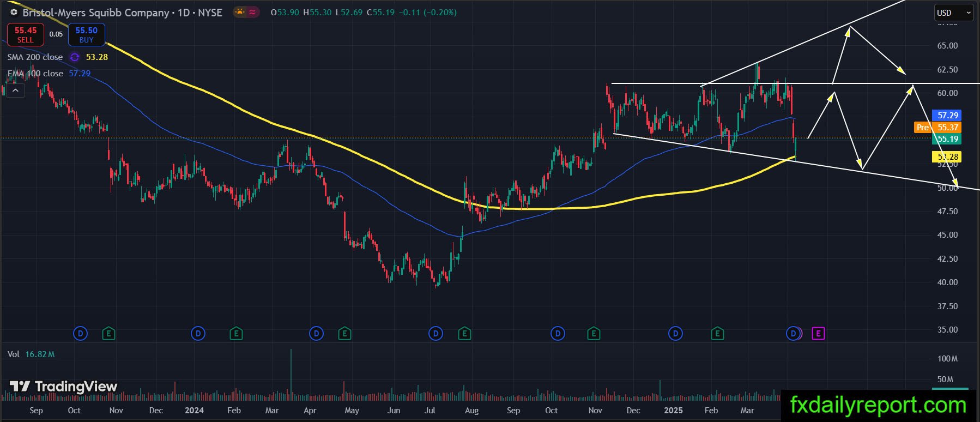Show the earnings marker near Aug 2024

[464, 333]
